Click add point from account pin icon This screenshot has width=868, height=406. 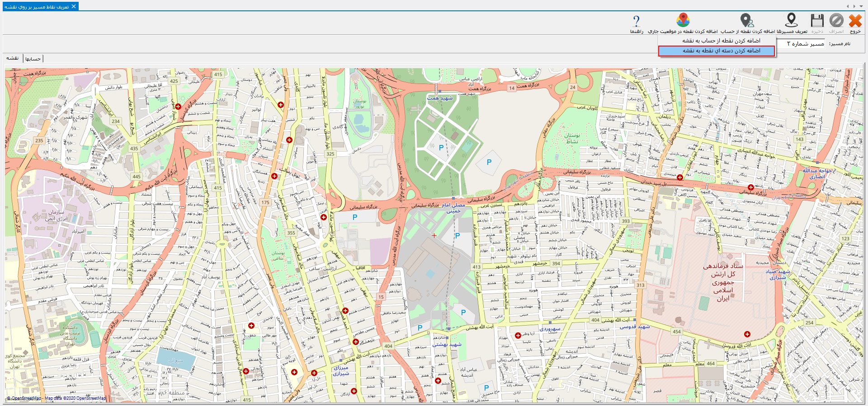click(746, 21)
